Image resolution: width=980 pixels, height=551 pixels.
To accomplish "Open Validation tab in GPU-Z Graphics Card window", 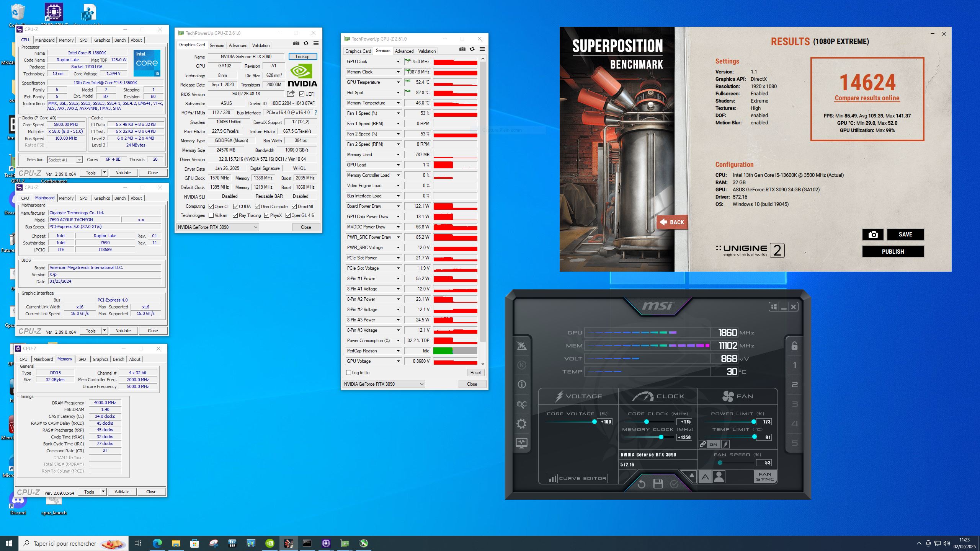I will [x=261, y=46].
